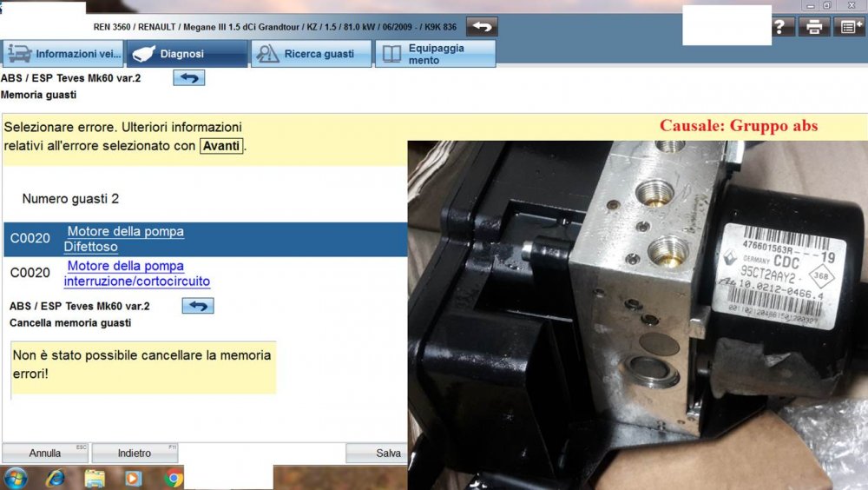Select the Motore della pompa Difettoso error

click(x=125, y=239)
